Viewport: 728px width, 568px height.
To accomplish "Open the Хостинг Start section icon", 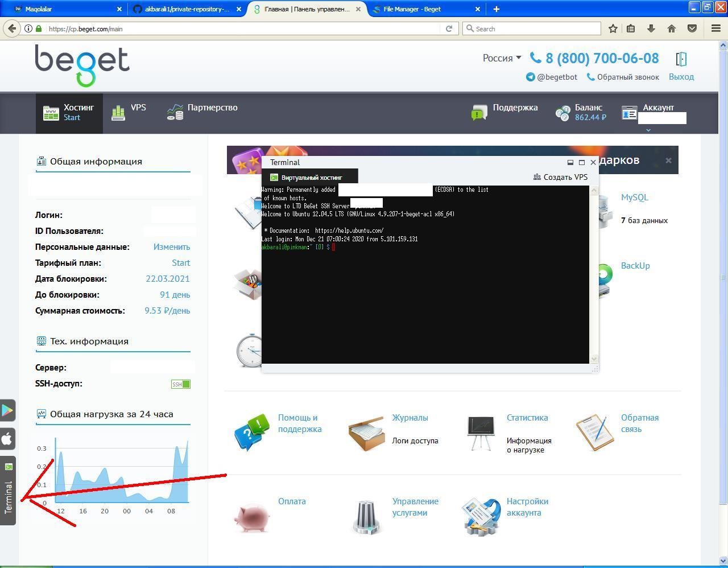I will pos(51,113).
